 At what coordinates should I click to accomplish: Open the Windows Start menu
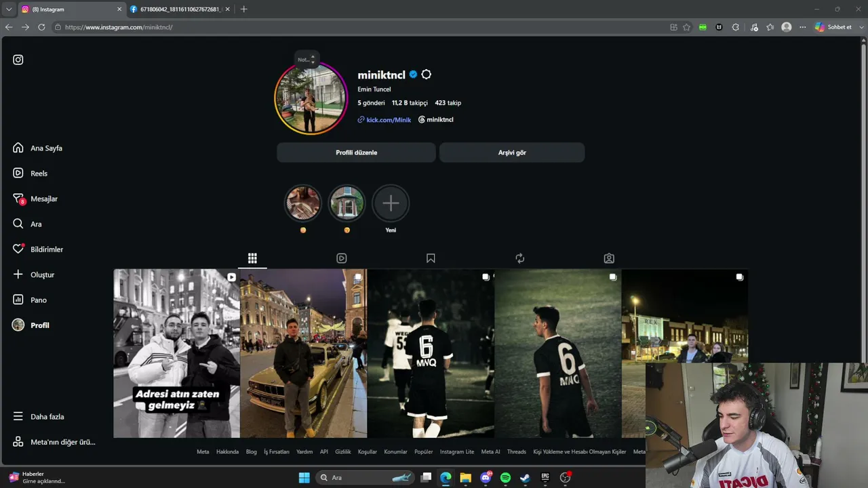(x=304, y=478)
